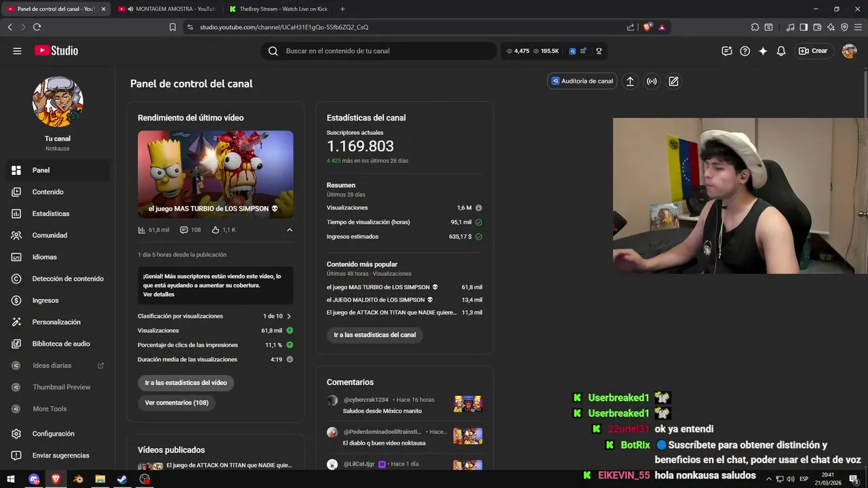Click Ver detalles link
Screen dimensions: 868x488
click(x=159, y=295)
